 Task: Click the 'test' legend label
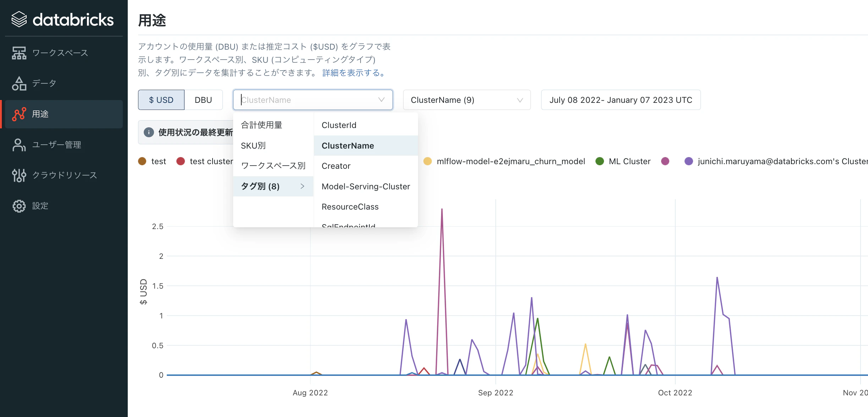coord(159,161)
